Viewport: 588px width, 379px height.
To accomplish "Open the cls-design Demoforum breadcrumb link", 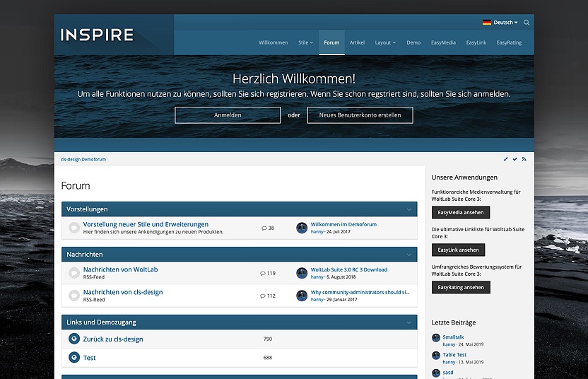I will point(83,159).
